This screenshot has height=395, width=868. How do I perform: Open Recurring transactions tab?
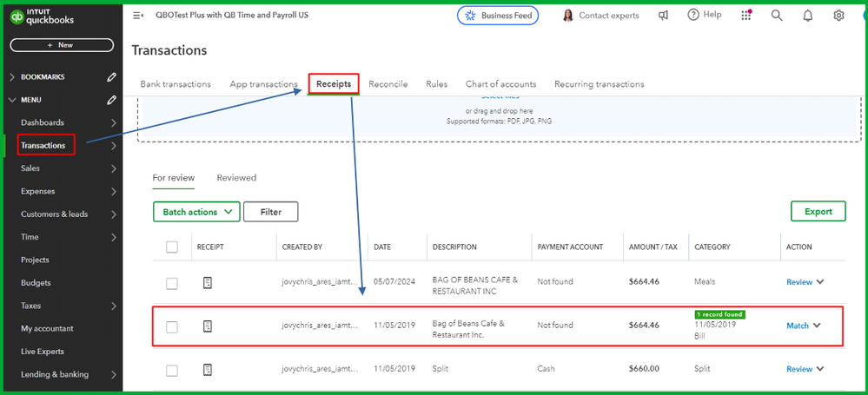(x=600, y=84)
